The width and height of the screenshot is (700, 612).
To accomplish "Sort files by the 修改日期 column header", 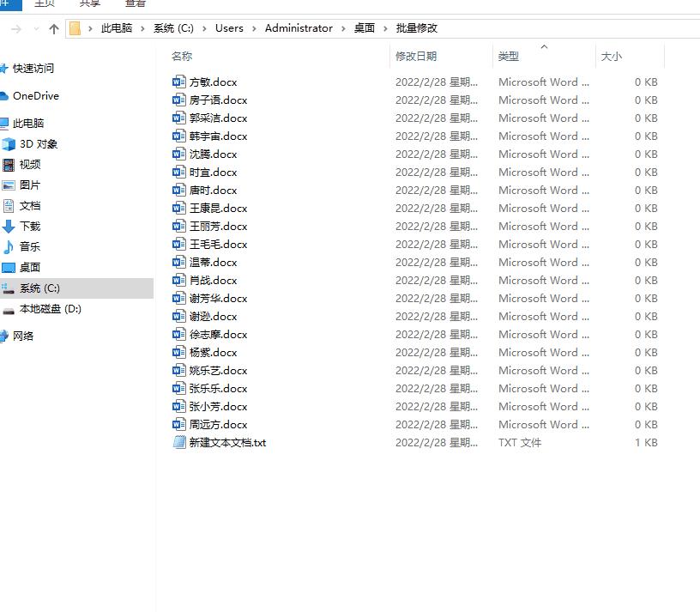I will pos(416,57).
